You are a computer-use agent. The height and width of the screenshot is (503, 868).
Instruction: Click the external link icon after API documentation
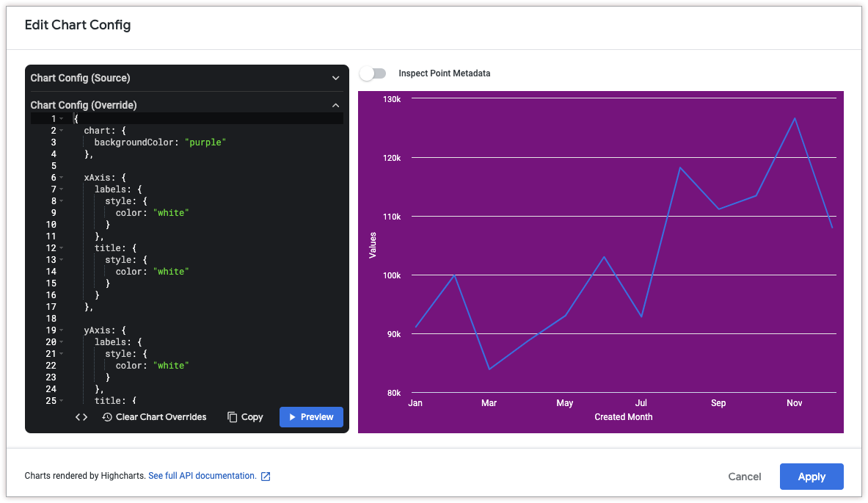coord(266,477)
